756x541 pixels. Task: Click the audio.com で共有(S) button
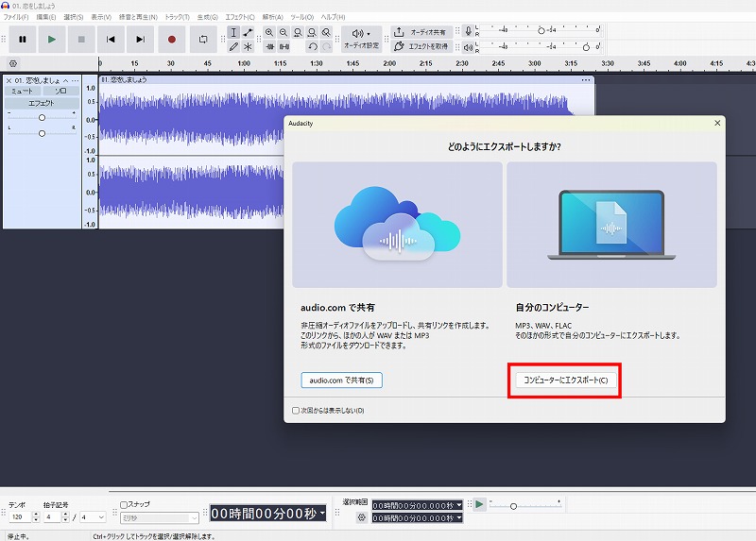pos(341,380)
